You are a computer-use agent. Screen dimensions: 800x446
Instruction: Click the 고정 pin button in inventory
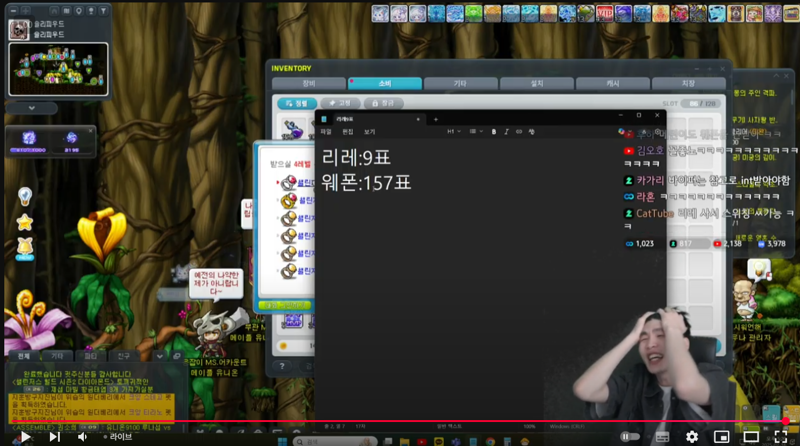[x=340, y=103]
